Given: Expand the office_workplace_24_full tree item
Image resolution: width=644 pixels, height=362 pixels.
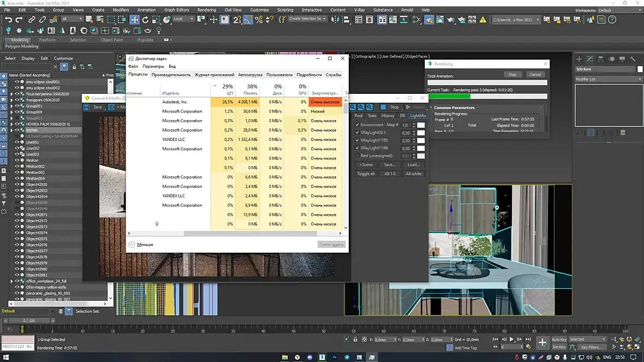Looking at the screenshot, I should [x=12, y=281].
